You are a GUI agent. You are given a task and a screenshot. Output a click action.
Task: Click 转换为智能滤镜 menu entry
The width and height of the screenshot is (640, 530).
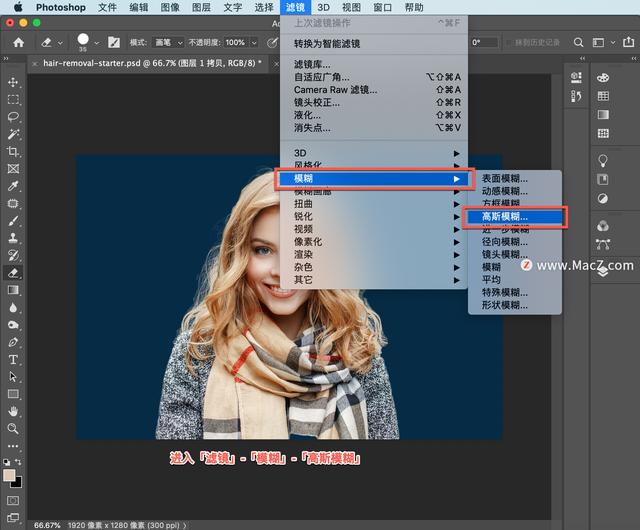[x=327, y=44]
